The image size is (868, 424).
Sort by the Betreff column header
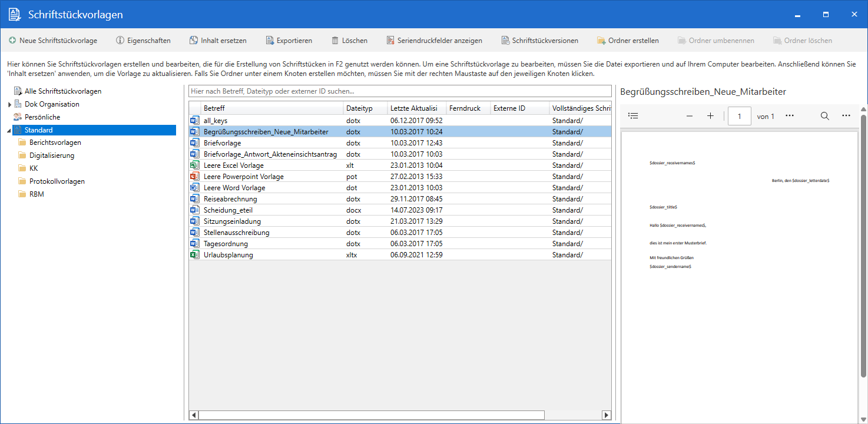pos(271,108)
